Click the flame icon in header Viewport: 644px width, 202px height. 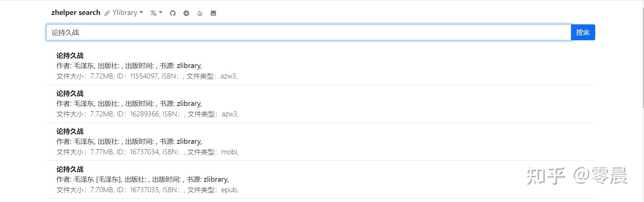pos(200,13)
